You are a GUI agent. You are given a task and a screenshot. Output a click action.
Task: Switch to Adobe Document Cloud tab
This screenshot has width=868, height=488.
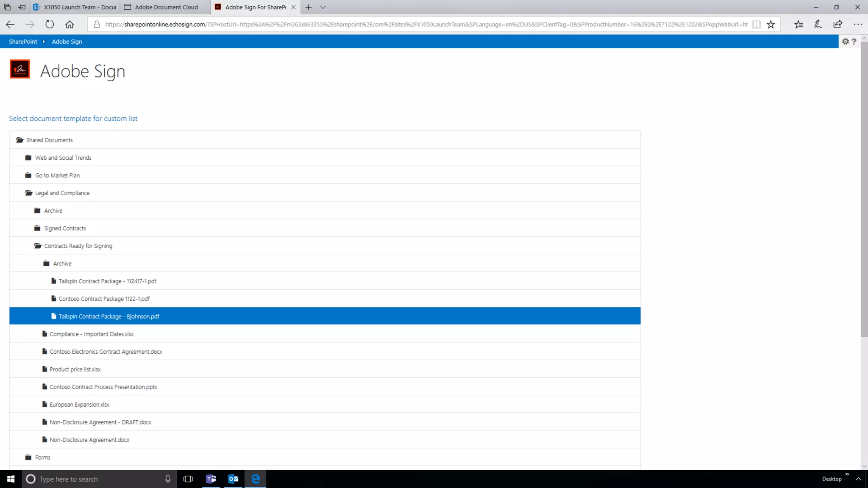click(166, 7)
